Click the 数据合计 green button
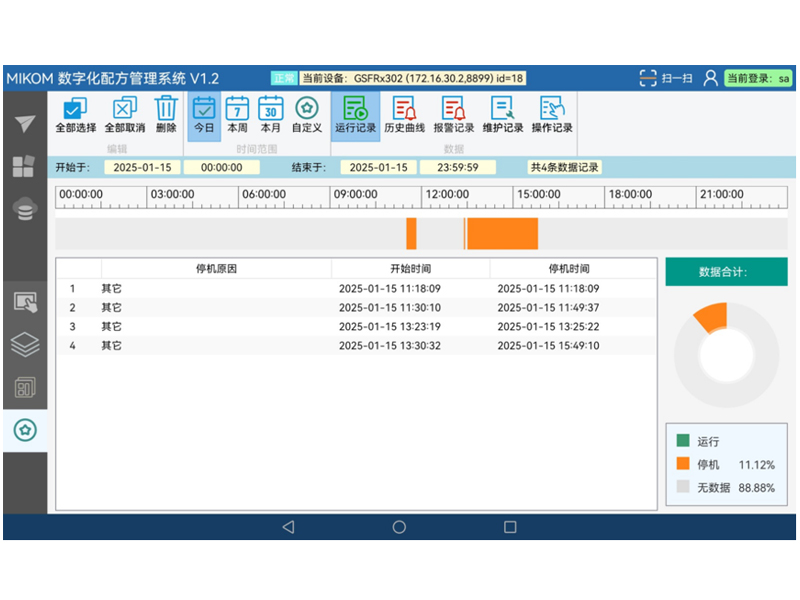The image size is (800, 600). tap(729, 271)
